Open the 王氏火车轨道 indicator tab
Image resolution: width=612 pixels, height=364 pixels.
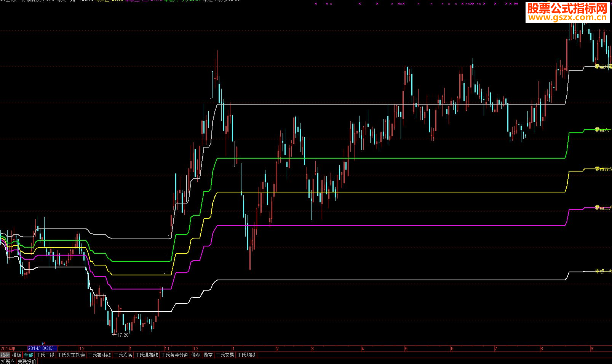click(71, 355)
